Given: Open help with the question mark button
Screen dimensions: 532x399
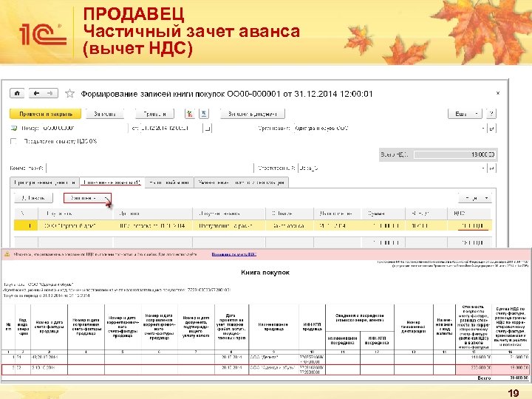Looking at the screenshot, I should [x=491, y=114].
